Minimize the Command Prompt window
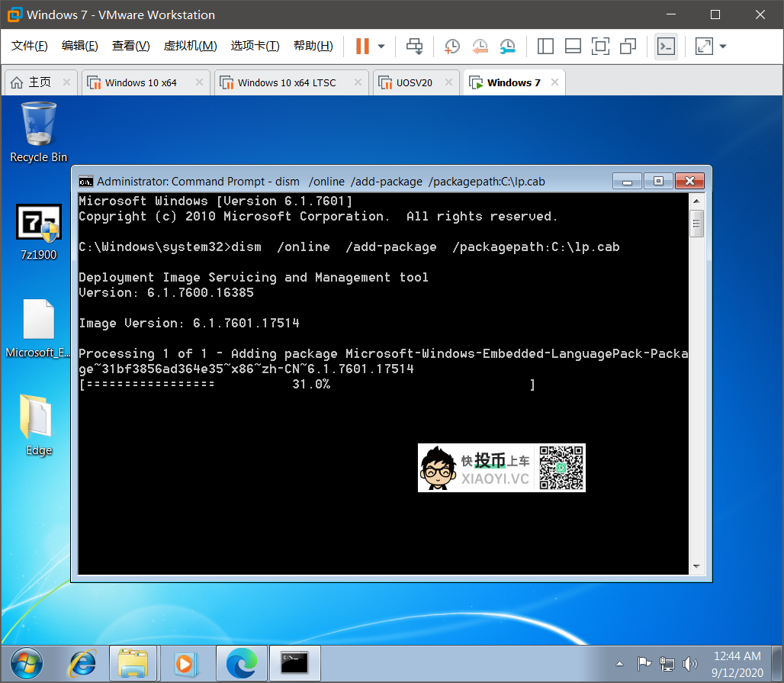Viewport: 784px width, 683px height. click(x=627, y=181)
